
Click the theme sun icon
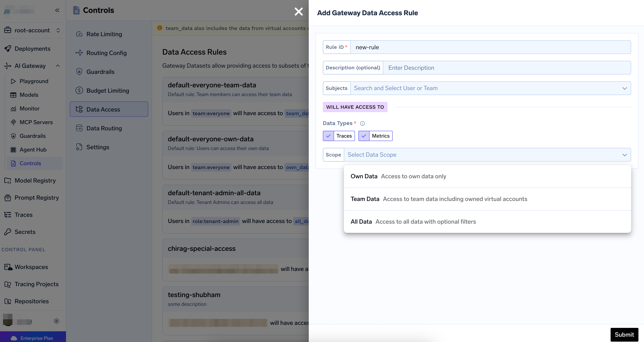pyautogui.click(x=57, y=321)
